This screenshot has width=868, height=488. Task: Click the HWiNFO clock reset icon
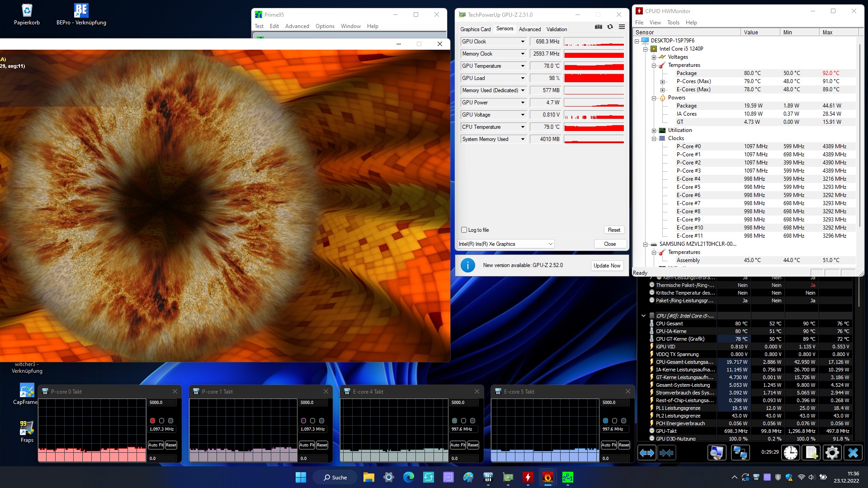[790, 452]
